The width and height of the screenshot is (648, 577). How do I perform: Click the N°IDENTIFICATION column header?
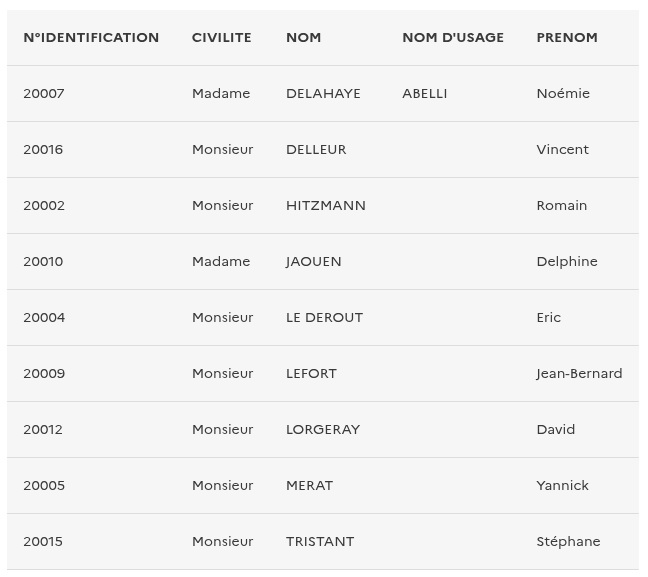(x=91, y=38)
